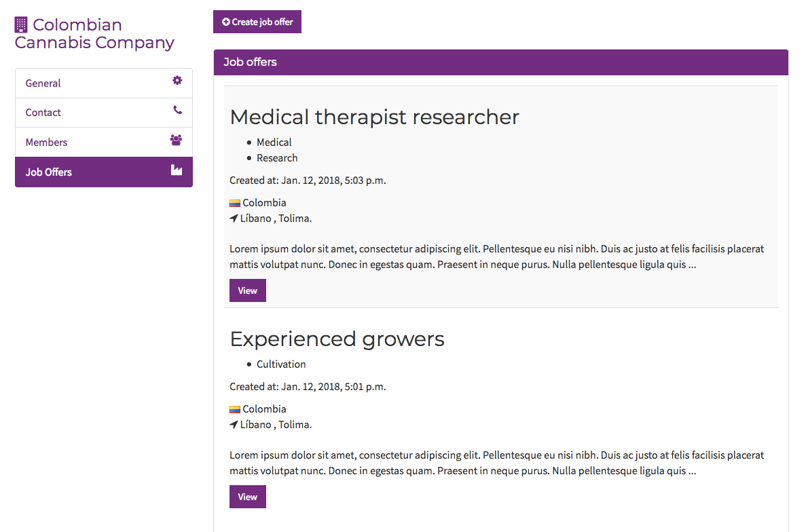The height and width of the screenshot is (532, 808).
Task: Click the Experienced growers heading
Action: [337, 339]
